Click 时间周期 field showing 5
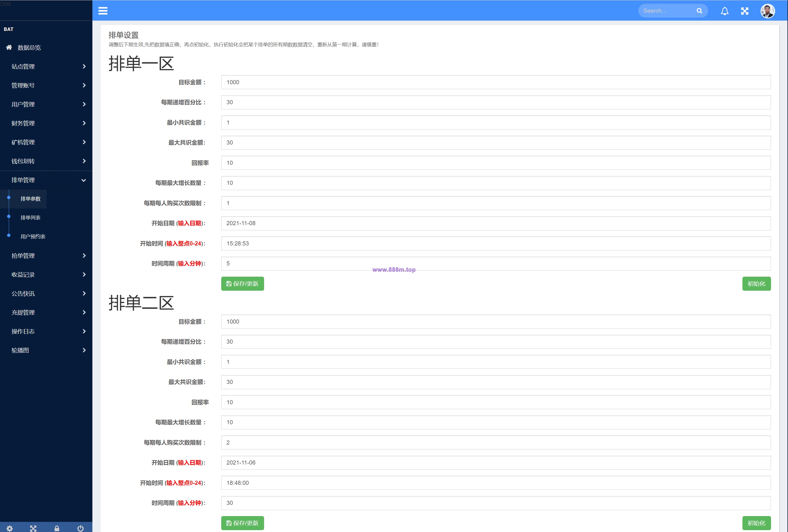 [496, 264]
